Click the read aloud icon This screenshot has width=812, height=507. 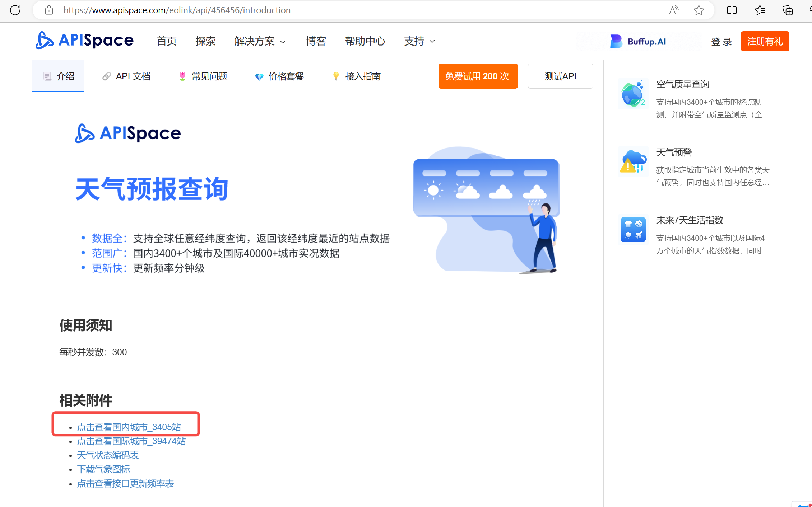pyautogui.click(x=674, y=10)
